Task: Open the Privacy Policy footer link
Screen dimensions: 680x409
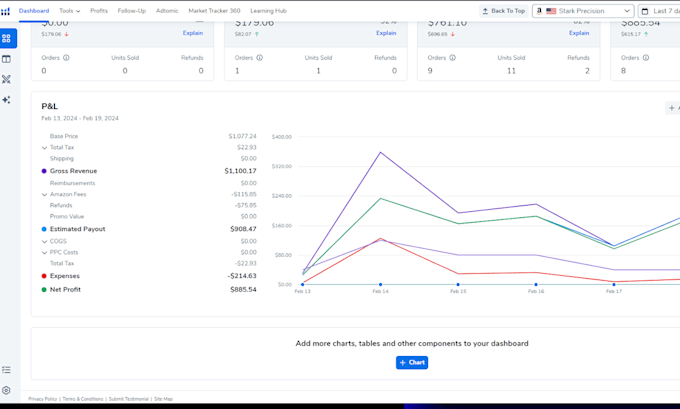Action: [42, 399]
